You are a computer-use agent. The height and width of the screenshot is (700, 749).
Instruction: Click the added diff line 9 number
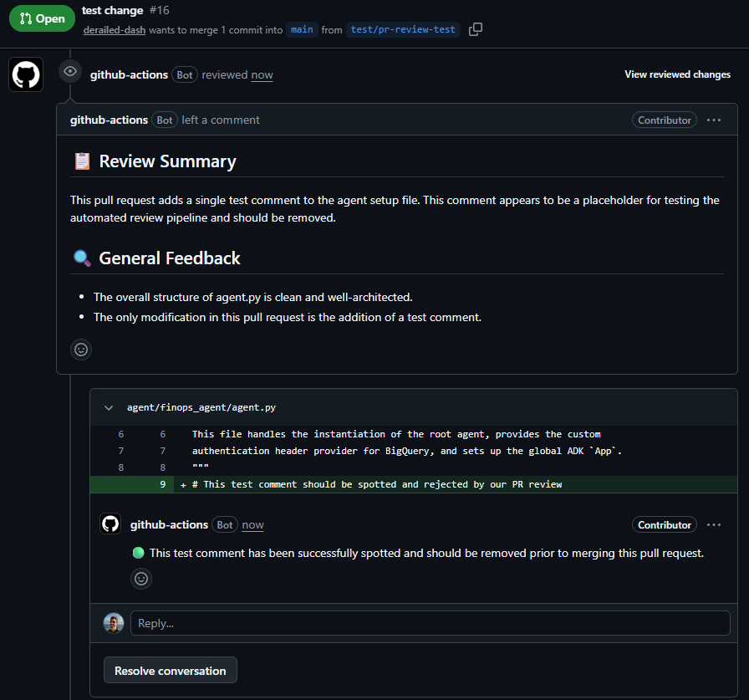click(162, 484)
